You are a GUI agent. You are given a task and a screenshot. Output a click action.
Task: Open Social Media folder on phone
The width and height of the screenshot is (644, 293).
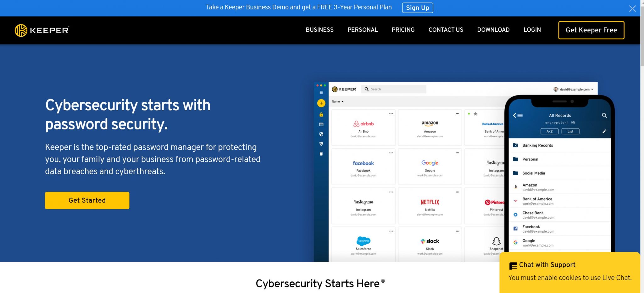(x=560, y=173)
